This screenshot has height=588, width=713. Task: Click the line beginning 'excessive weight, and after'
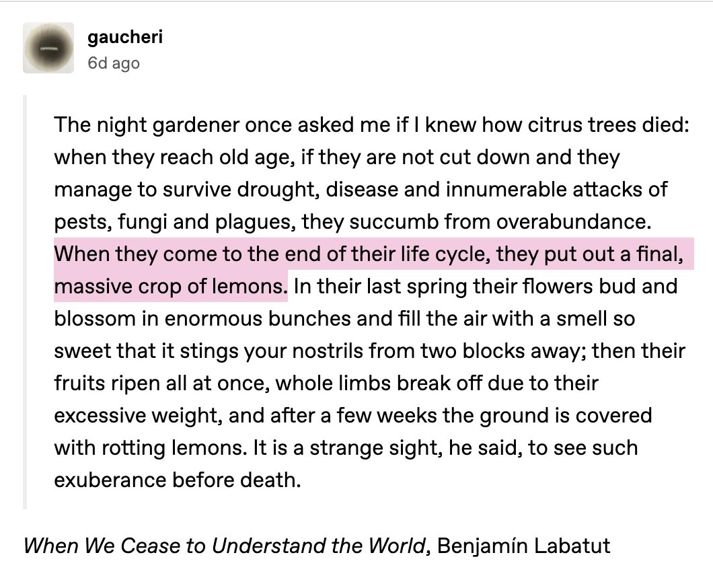tap(353, 416)
